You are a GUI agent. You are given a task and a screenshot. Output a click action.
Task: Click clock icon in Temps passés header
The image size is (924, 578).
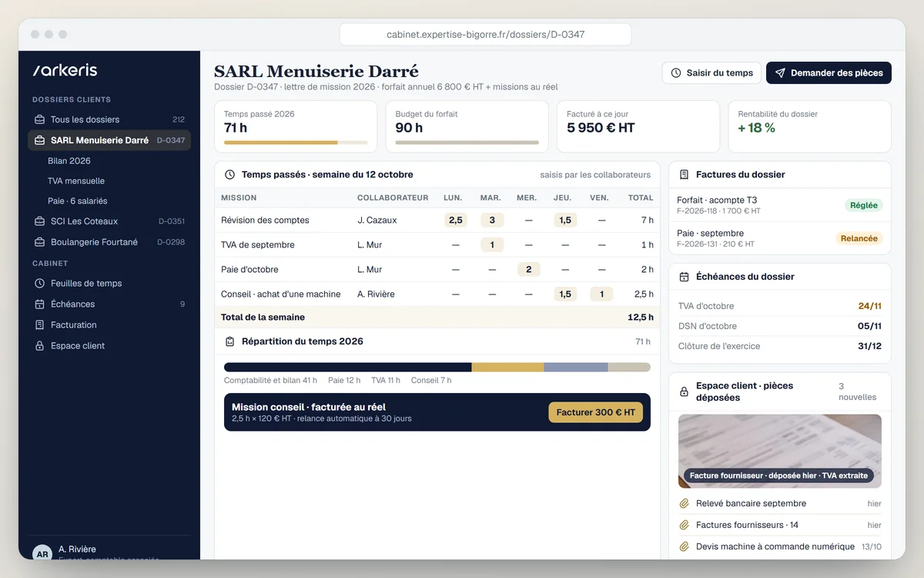[x=229, y=175]
